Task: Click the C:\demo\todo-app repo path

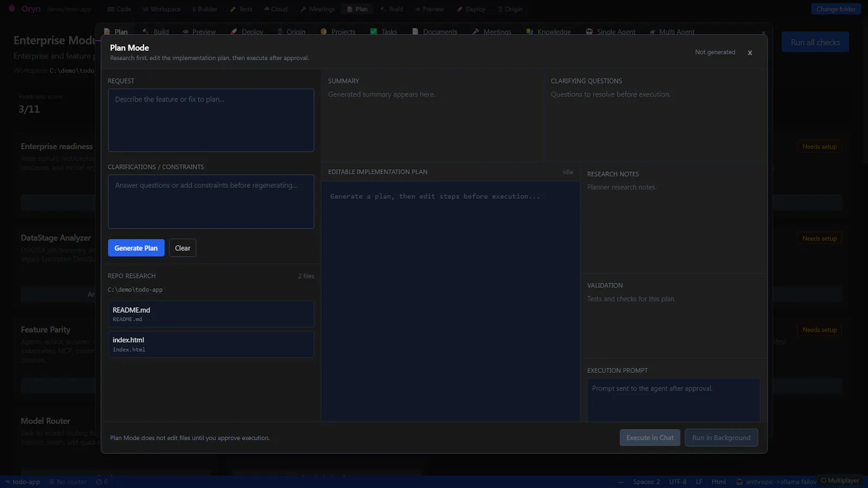Action: (135, 290)
